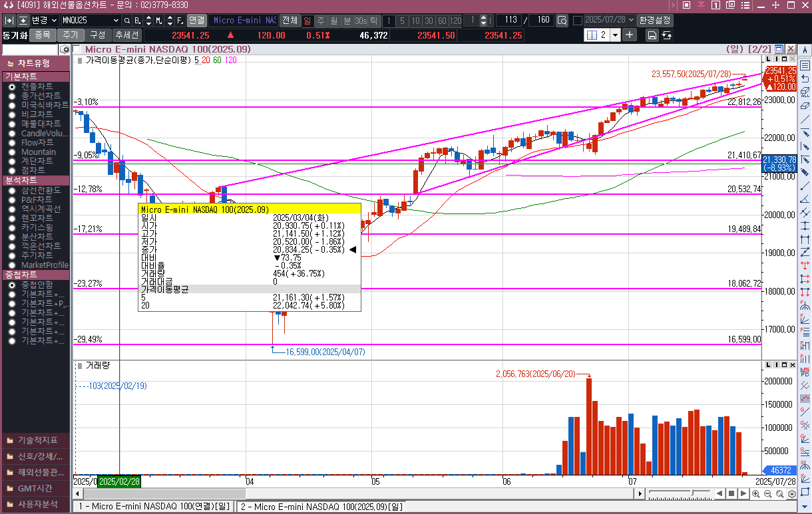812x514 pixels.
Task: Open chart settings gear icon at bottom right
Action: pyautogui.click(x=792, y=493)
